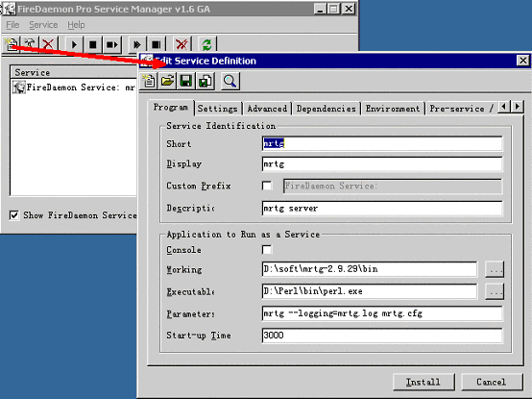Close the Edit Service Definition dialog
This screenshot has height=399, width=532.
pos(522,61)
